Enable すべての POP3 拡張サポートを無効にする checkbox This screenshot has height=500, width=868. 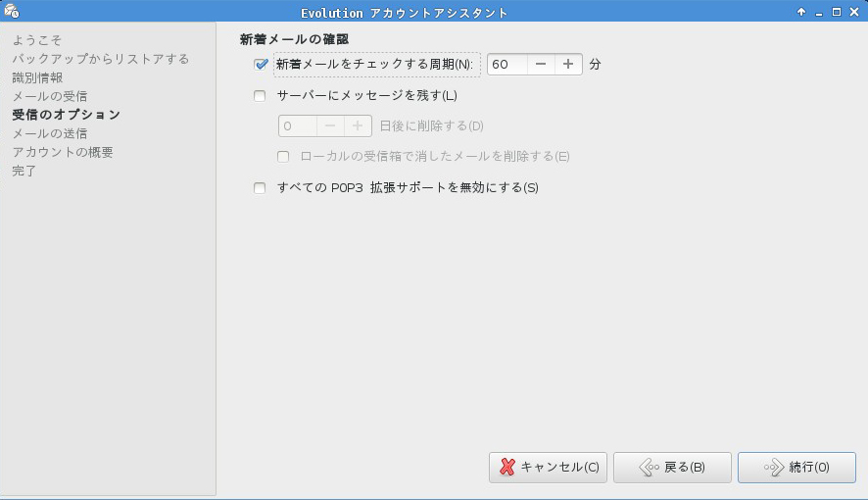[x=261, y=188]
